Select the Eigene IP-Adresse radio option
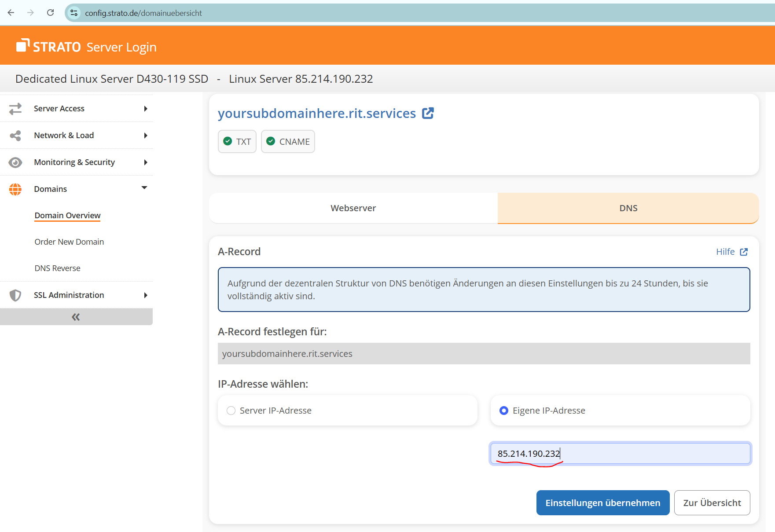This screenshot has height=532, width=775. pyautogui.click(x=504, y=411)
